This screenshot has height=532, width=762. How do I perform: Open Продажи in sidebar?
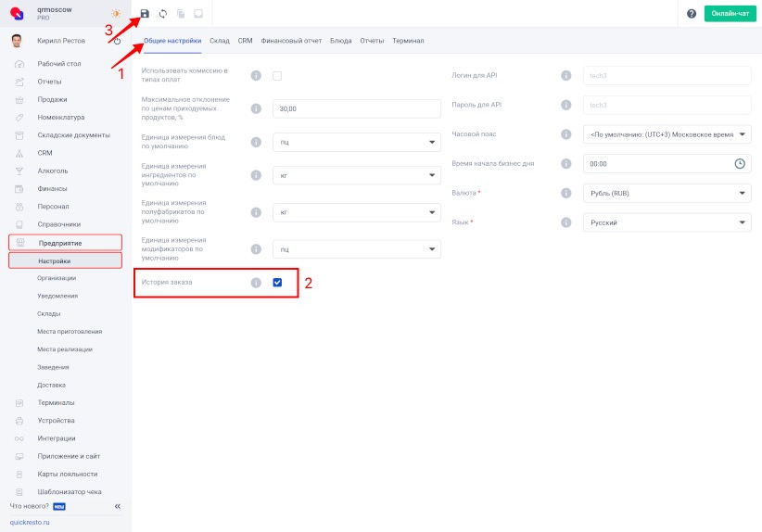[52, 99]
